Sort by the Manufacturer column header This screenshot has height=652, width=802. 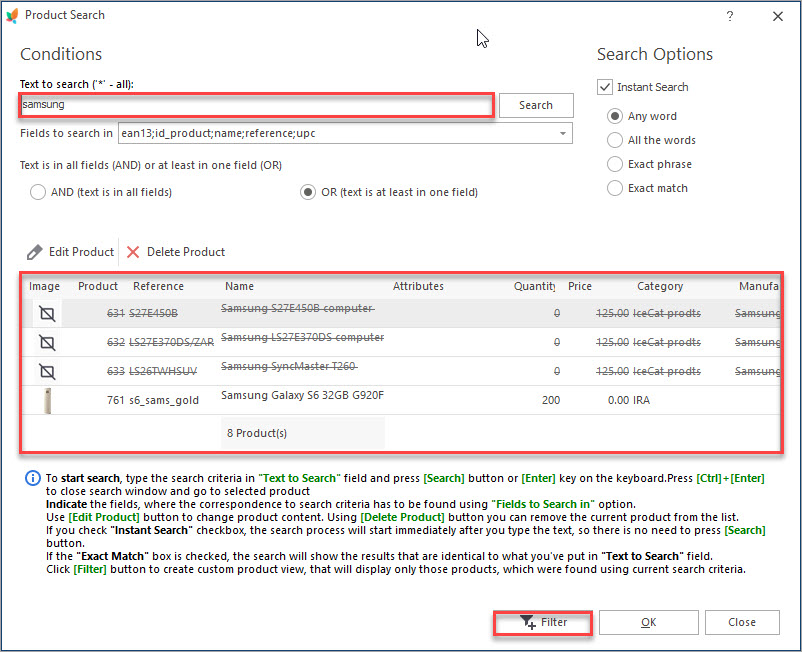[759, 286]
